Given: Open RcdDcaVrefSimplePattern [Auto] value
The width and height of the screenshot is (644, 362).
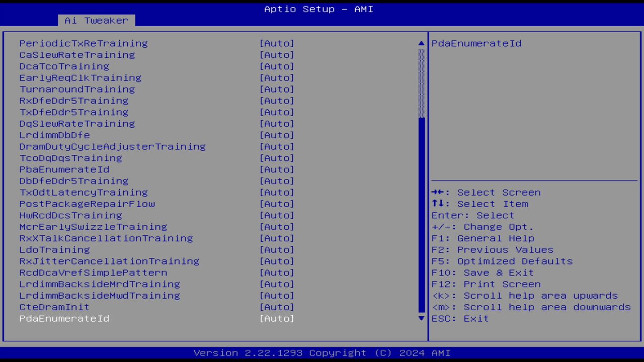Looking at the screenshot, I should point(277,273).
